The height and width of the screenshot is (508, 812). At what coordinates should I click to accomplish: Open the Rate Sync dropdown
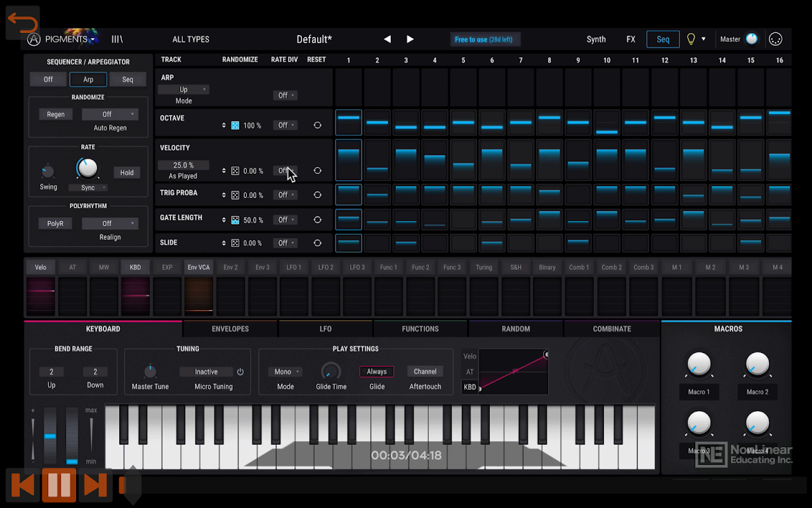coord(88,188)
